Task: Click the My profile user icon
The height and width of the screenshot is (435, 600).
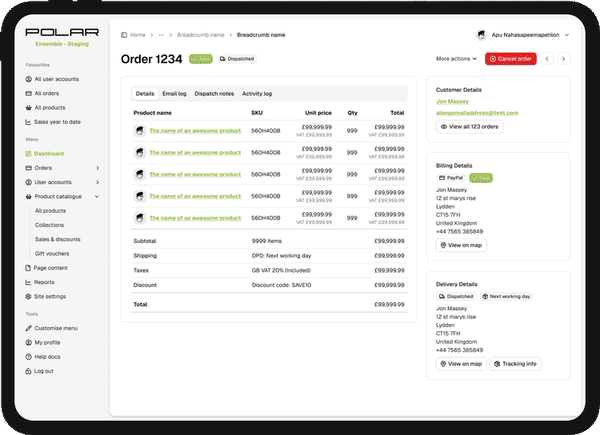Action: pyautogui.click(x=28, y=342)
